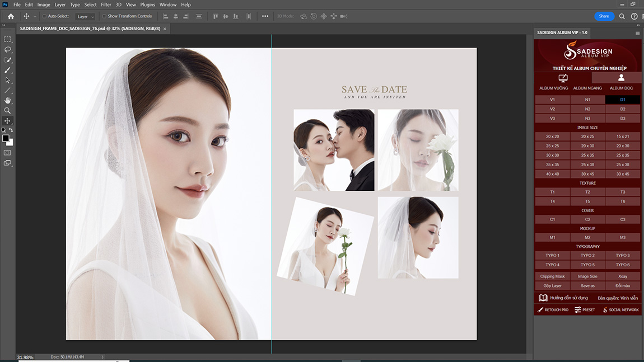Open the Search magnifier icon near Share

[622, 16]
